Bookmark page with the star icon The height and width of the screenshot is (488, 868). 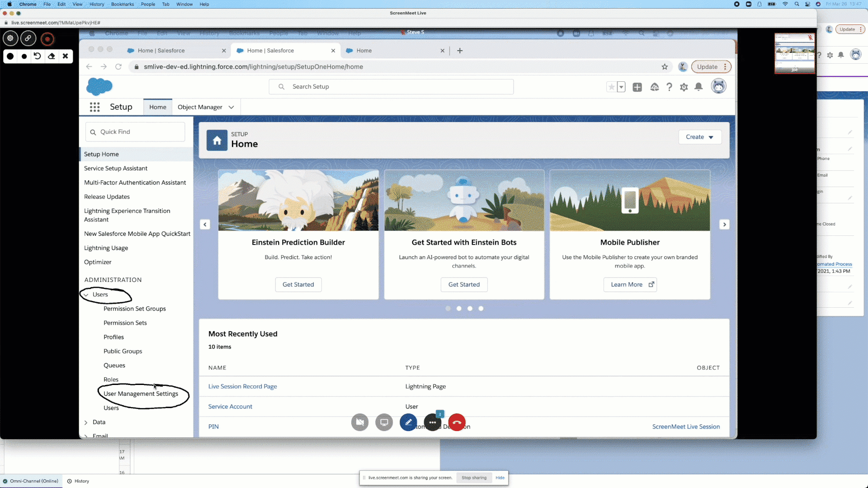coord(665,67)
